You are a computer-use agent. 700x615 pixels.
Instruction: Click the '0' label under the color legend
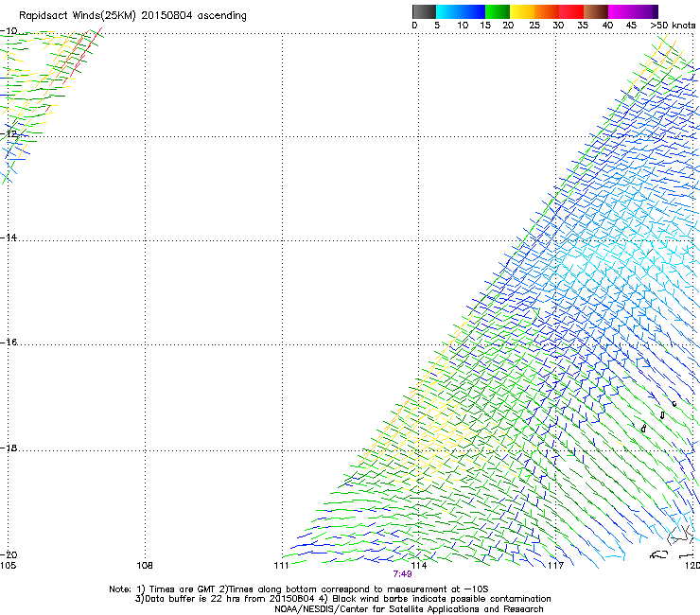[x=414, y=26]
